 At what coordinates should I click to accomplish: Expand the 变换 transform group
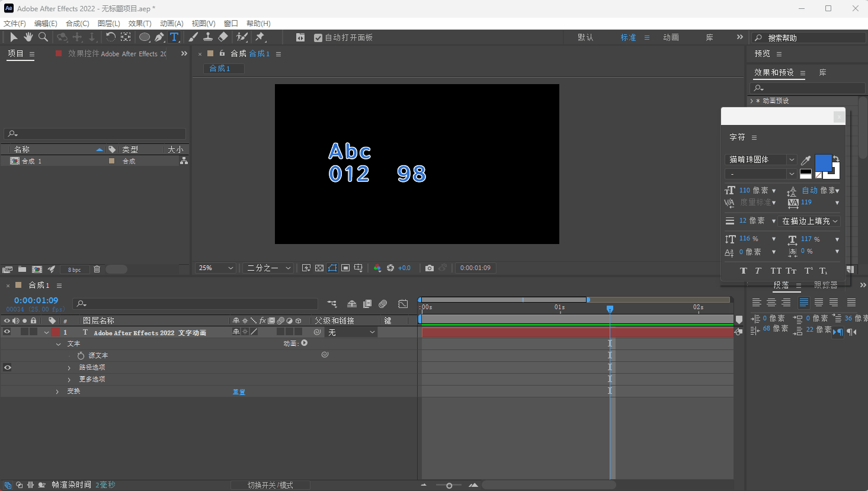(57, 391)
